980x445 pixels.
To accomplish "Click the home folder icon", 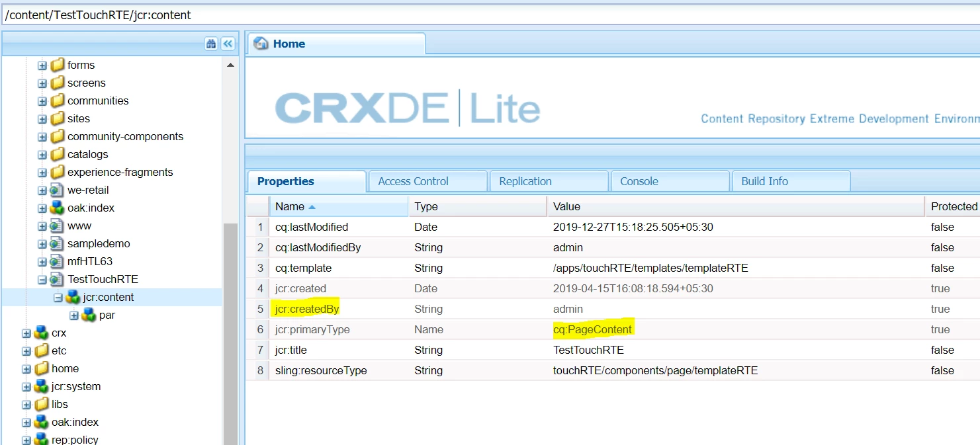I will pyautogui.click(x=42, y=368).
